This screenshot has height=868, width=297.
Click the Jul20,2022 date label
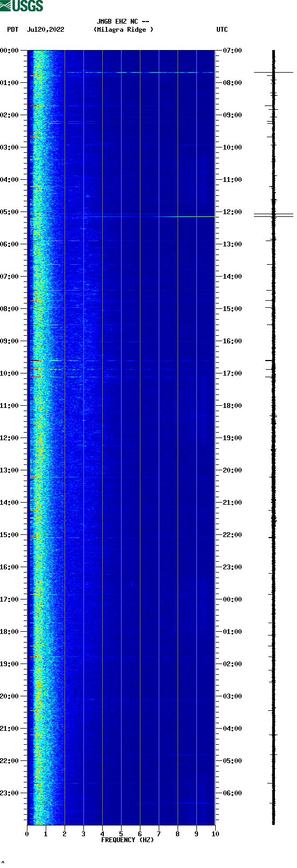[x=45, y=30]
